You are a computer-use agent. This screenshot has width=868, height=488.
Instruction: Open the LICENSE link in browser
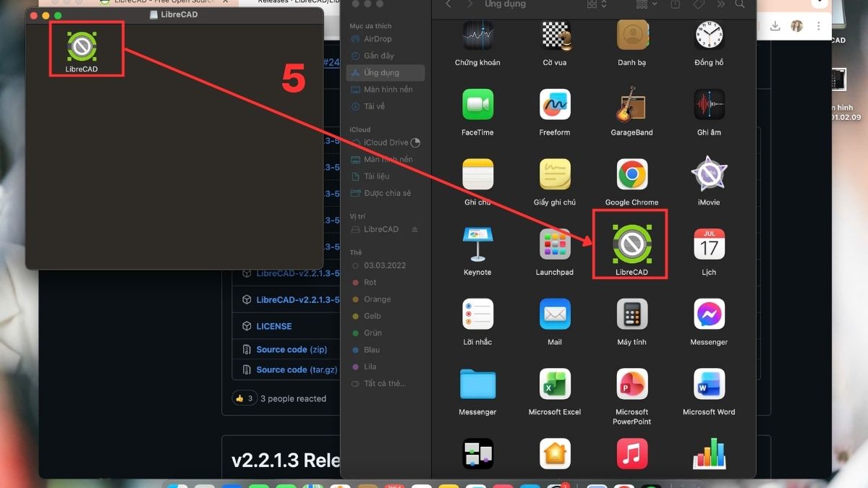(x=274, y=326)
